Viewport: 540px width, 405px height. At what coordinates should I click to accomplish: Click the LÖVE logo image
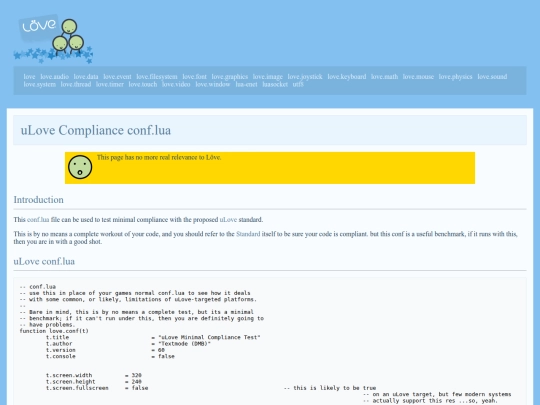point(53,39)
